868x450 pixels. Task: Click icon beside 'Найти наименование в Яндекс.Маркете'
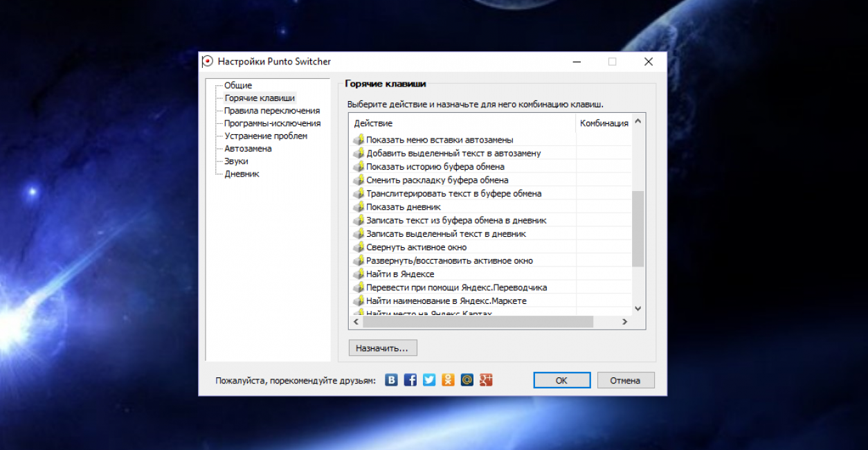point(359,301)
